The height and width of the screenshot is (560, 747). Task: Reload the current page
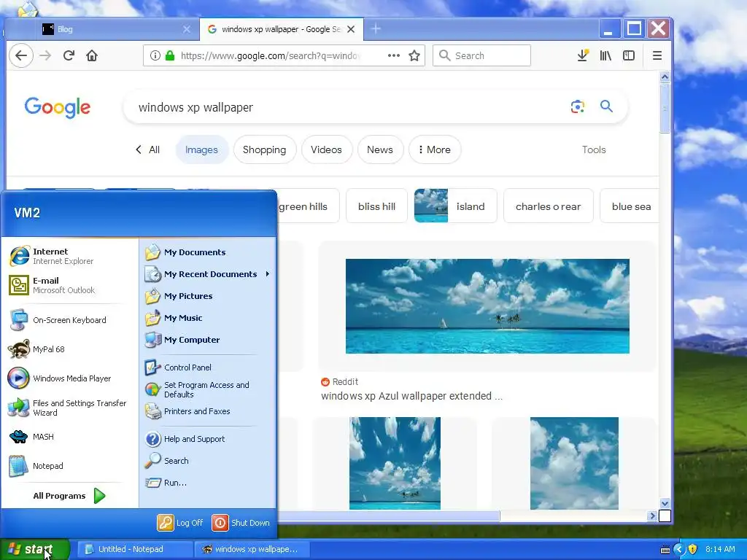point(69,55)
